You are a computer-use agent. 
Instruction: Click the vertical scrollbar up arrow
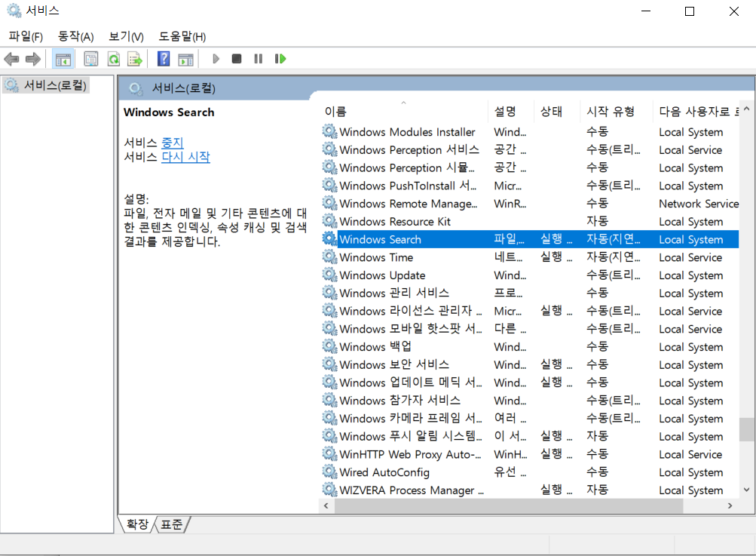pos(747,109)
